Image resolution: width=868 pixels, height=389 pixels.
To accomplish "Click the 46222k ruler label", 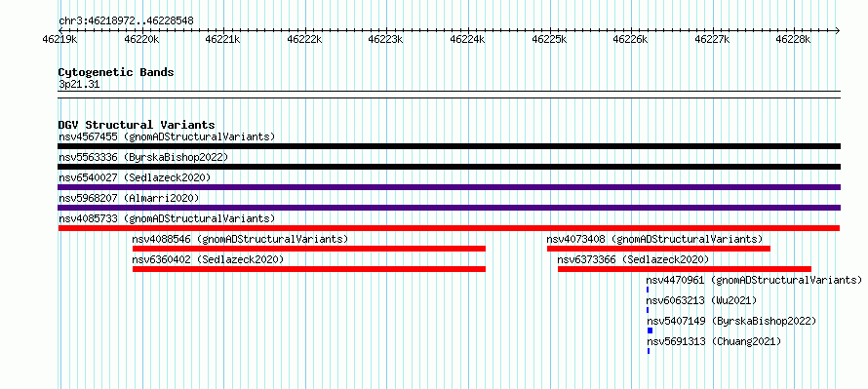I will 304,39.
